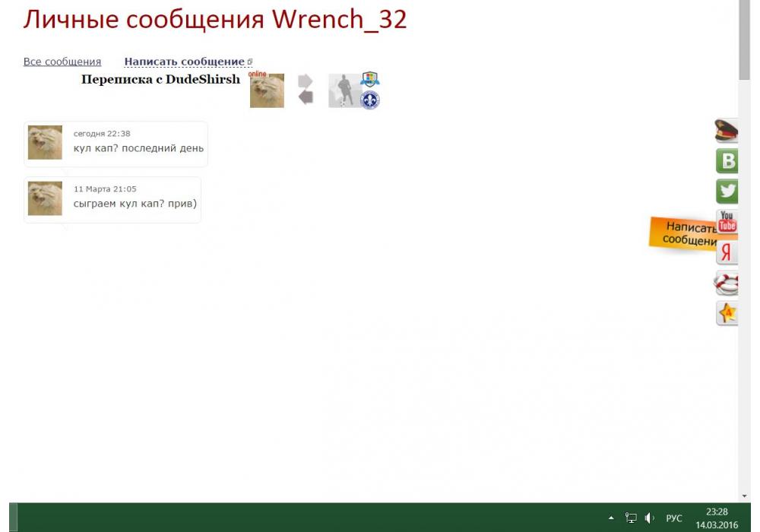Open the VK sidebar icon
The image size is (760, 532).
(x=727, y=161)
